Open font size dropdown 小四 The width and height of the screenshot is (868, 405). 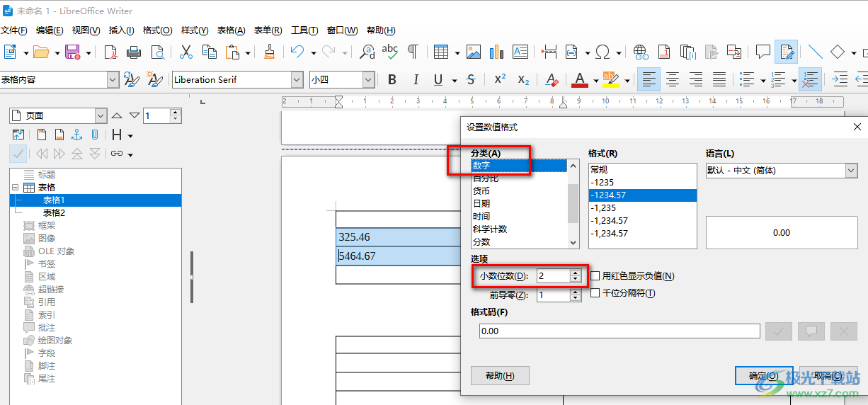click(368, 80)
